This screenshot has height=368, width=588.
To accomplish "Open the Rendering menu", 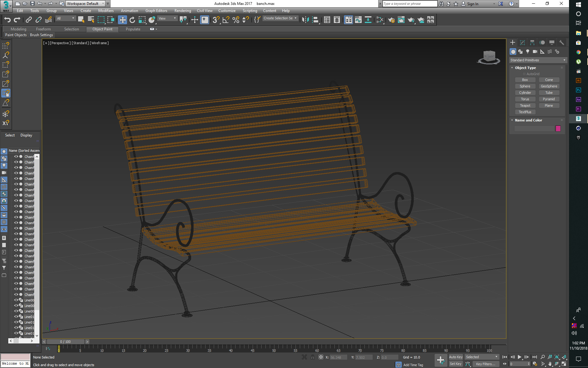I will pos(183,11).
